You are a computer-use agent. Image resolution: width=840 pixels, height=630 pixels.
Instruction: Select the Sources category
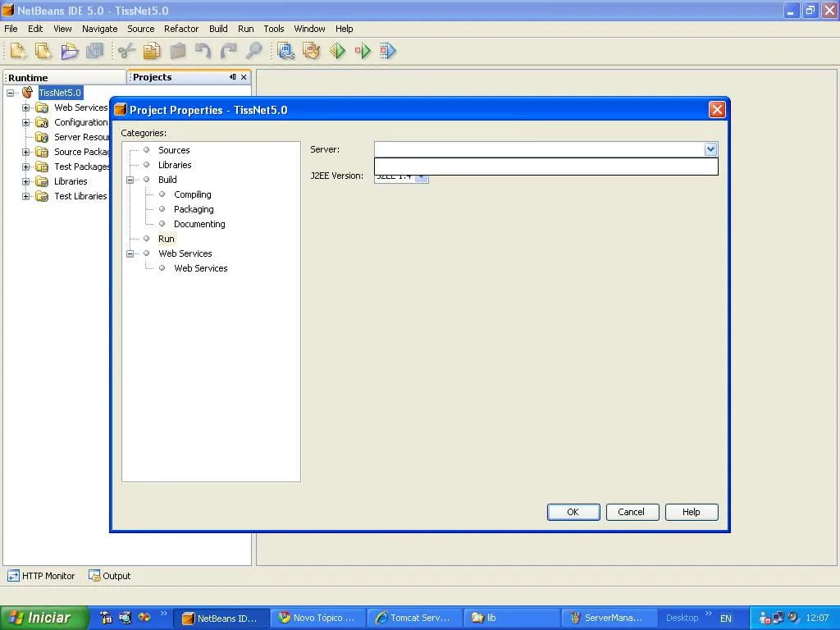(x=174, y=150)
